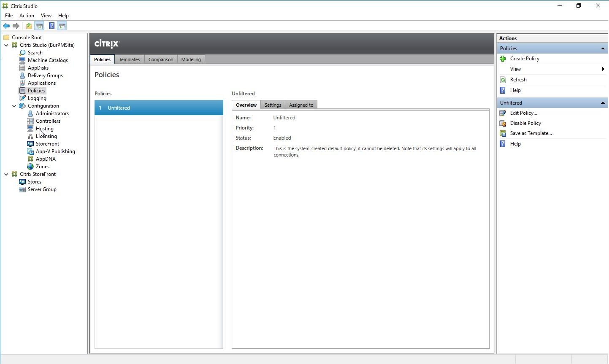The image size is (609, 364).
Task: Click the Machine Catalogs icon
Action: pyautogui.click(x=22, y=60)
